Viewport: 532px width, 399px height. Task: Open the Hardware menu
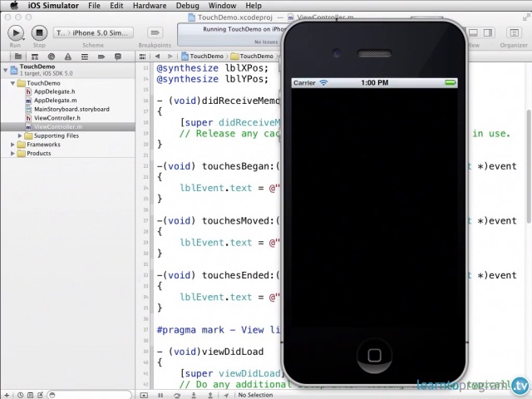pos(150,6)
